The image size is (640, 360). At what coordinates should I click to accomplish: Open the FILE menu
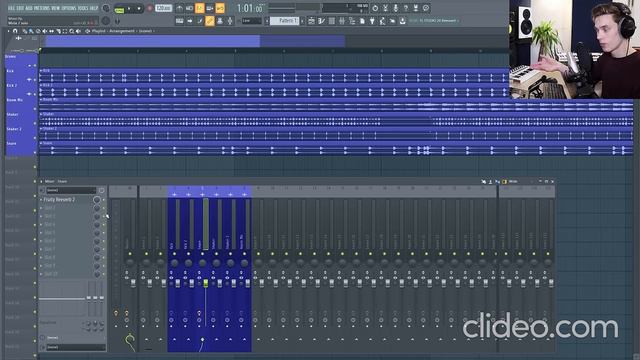pyautogui.click(x=11, y=8)
